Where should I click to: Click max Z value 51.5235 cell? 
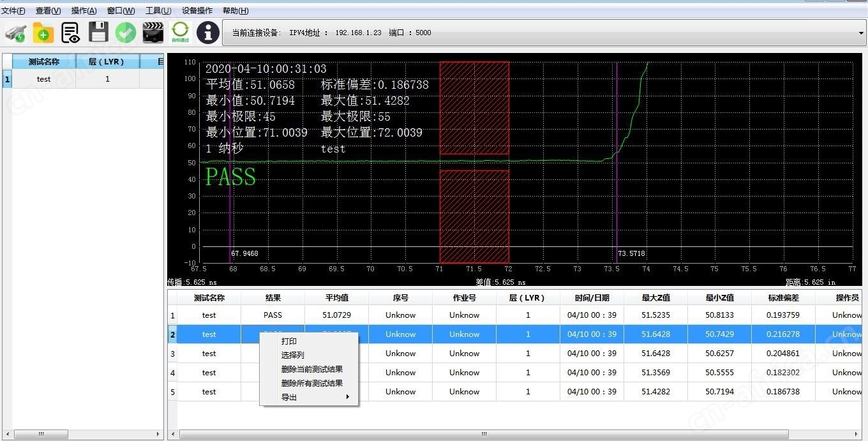pos(655,315)
